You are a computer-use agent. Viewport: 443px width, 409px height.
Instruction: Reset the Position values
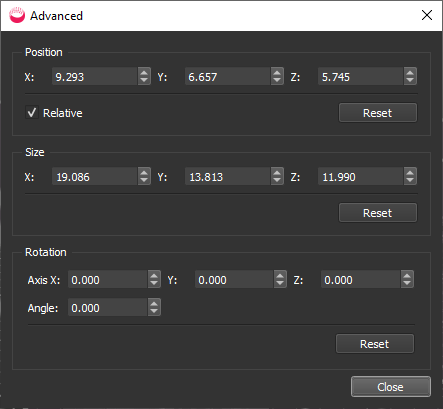(x=378, y=113)
